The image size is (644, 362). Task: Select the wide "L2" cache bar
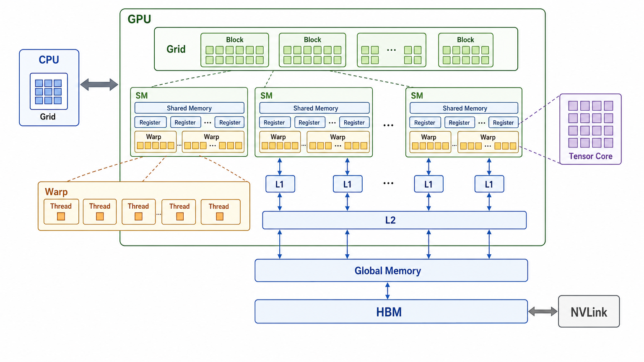tap(395, 220)
